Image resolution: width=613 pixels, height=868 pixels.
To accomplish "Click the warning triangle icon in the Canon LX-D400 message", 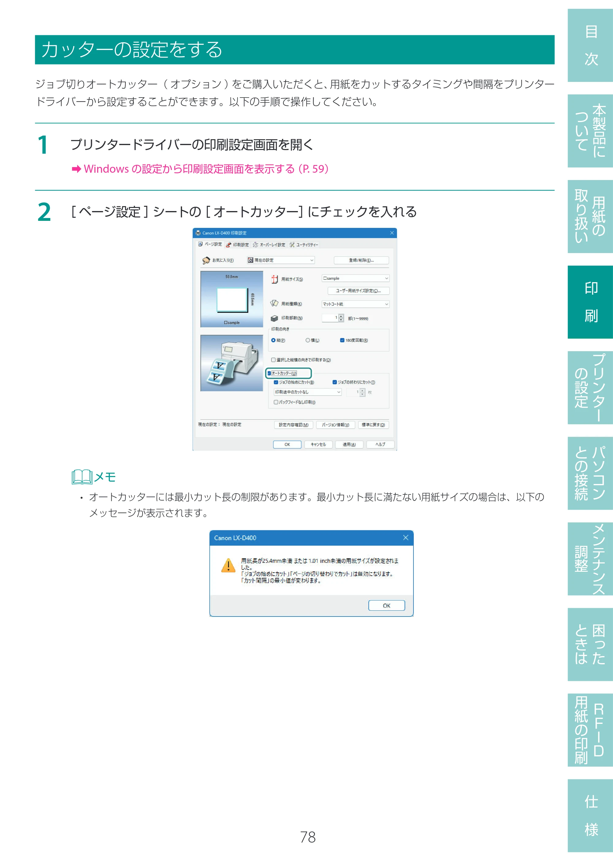I will coord(228,566).
